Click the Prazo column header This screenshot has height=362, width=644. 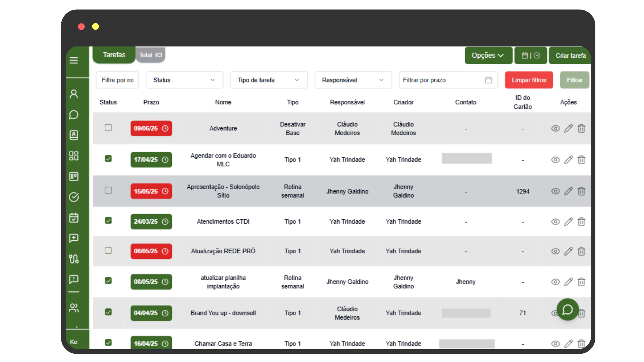[x=151, y=102]
